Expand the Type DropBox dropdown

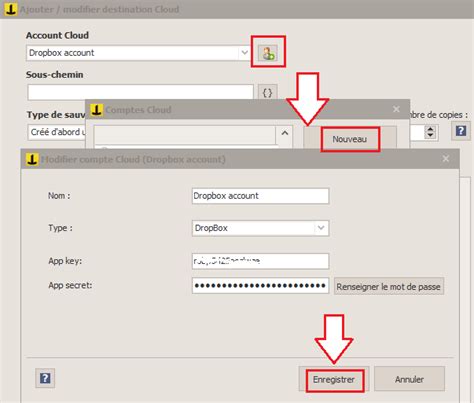321,228
